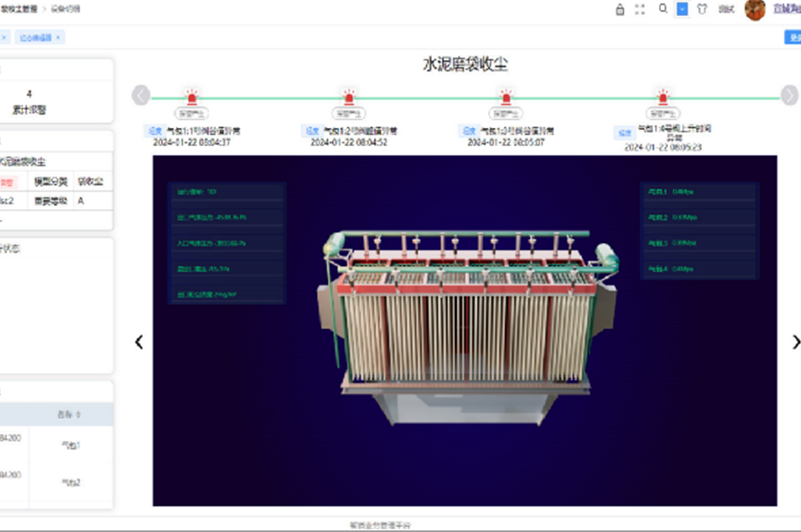Close the open tab using its x
This screenshot has height=532, width=801.
pos(58,38)
